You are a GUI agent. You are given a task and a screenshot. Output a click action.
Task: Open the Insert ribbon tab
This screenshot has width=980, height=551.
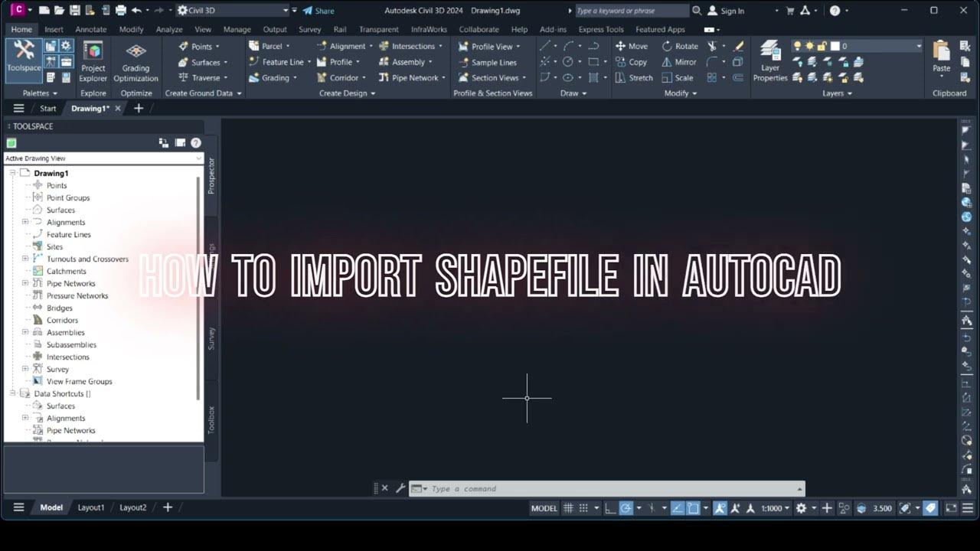(x=54, y=29)
